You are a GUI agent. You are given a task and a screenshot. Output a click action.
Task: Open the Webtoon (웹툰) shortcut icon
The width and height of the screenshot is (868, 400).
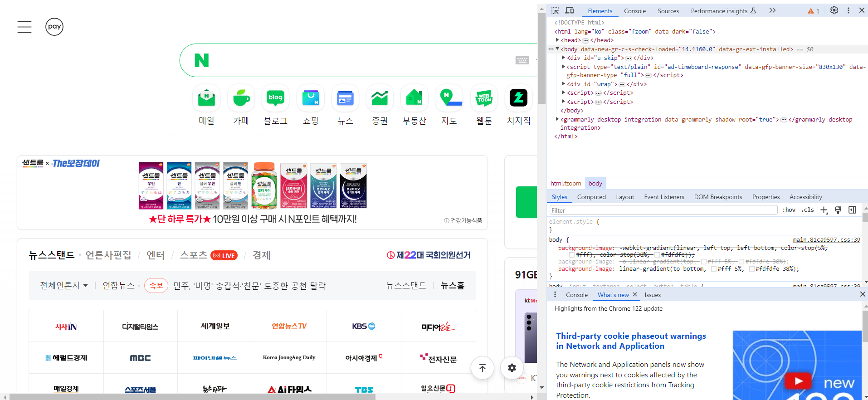pyautogui.click(x=484, y=98)
